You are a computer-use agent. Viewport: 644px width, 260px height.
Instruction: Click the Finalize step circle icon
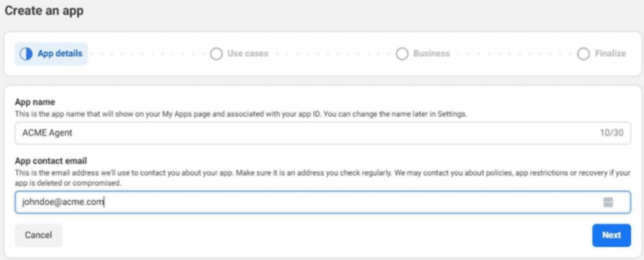(x=584, y=54)
